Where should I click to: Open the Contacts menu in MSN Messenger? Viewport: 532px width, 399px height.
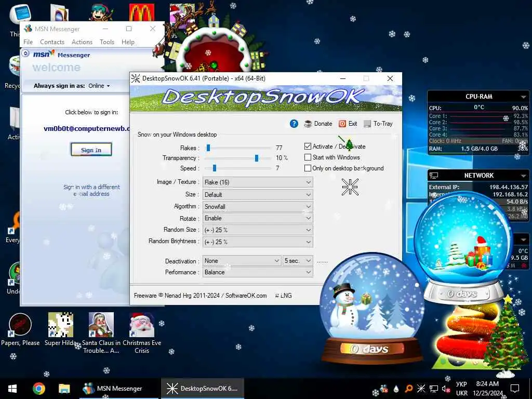52,42
